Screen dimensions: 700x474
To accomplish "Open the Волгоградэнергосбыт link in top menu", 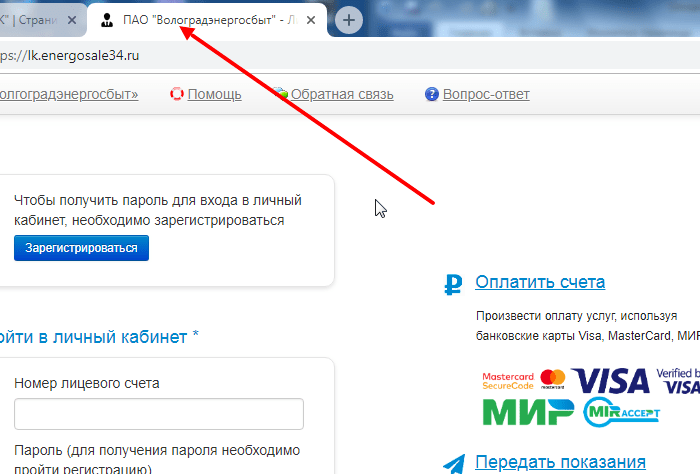I will [x=69, y=94].
